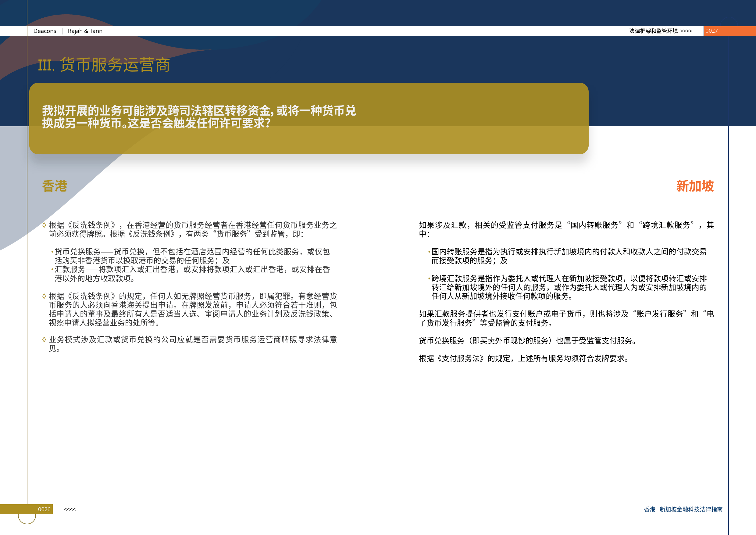Click page number 0027 orange tab
The width and height of the screenshot is (756, 535).
tap(729, 31)
